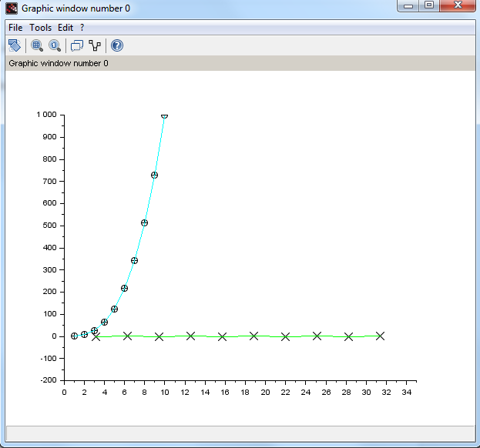The height and width of the screenshot is (448, 480).
Task: Open the Edit menu
Action: click(65, 28)
